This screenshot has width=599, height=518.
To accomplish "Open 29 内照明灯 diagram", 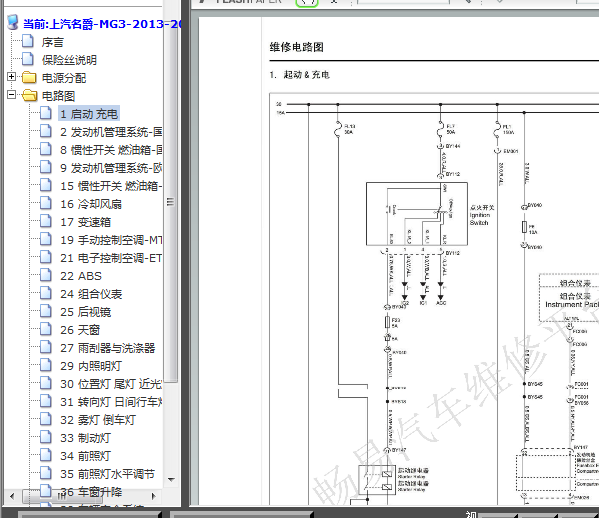I will (x=91, y=366).
